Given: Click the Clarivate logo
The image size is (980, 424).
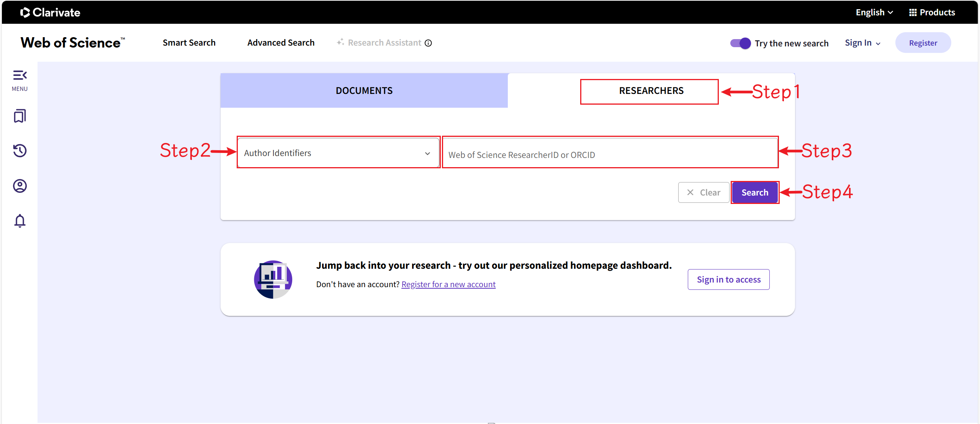Looking at the screenshot, I should pos(50,12).
